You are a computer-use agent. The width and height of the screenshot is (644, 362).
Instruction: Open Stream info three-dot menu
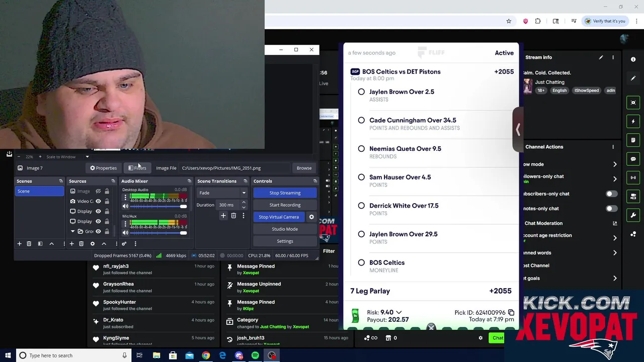tap(613, 58)
